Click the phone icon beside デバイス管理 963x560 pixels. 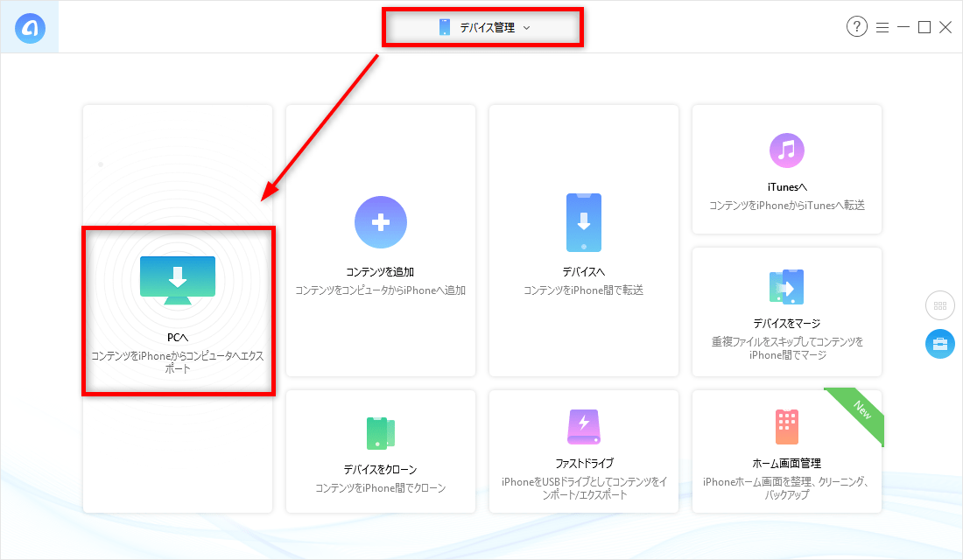click(x=446, y=27)
